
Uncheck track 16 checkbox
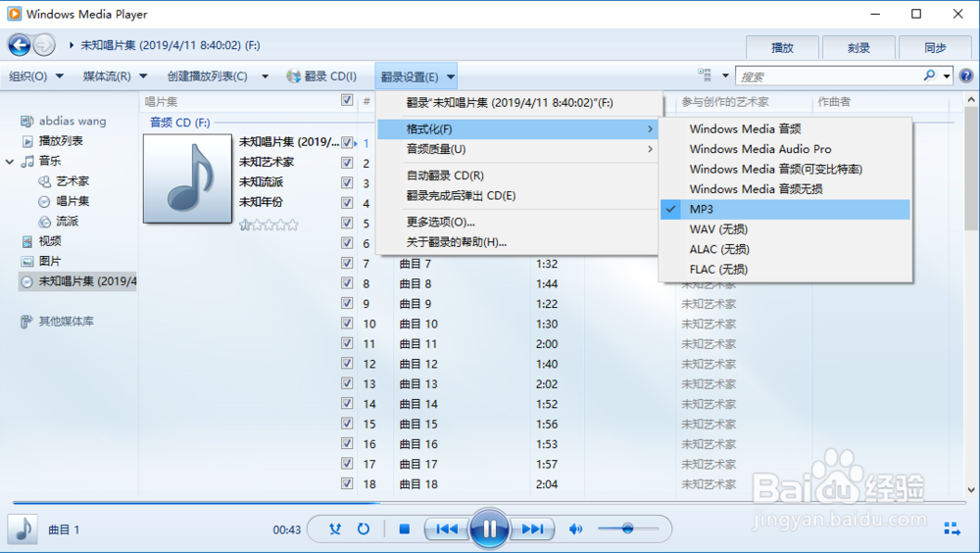coord(347,443)
